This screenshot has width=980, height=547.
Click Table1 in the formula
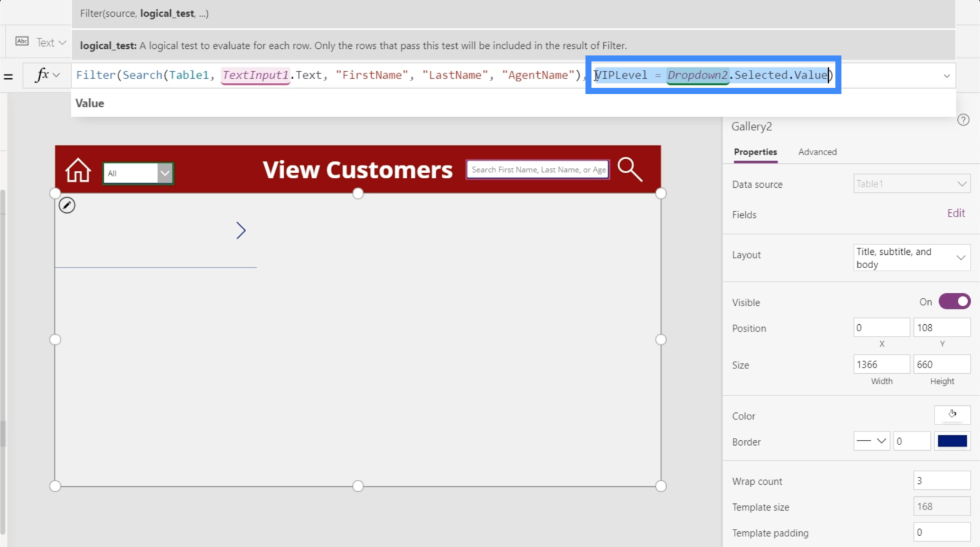pyautogui.click(x=189, y=75)
